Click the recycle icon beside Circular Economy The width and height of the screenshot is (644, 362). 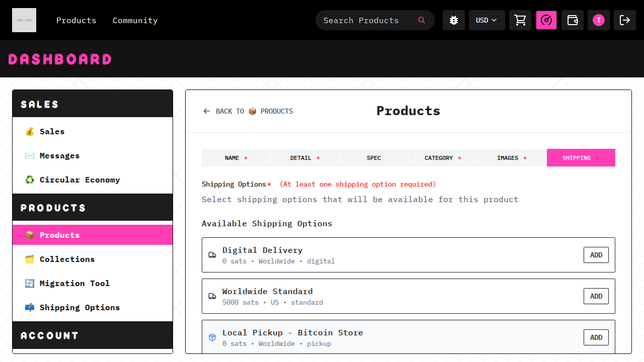coord(30,179)
